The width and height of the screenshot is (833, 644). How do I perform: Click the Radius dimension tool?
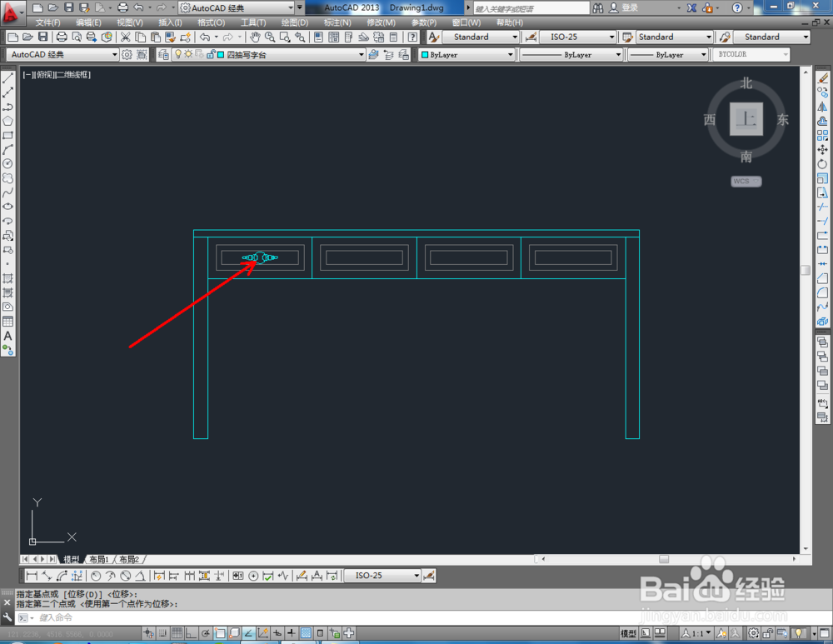pos(96,576)
